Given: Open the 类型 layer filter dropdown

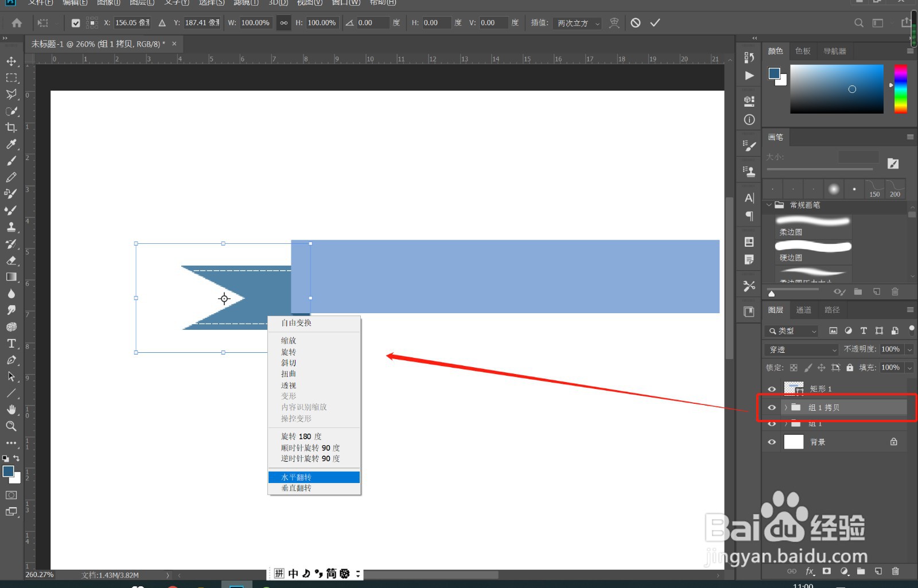Looking at the screenshot, I should pyautogui.click(x=792, y=331).
